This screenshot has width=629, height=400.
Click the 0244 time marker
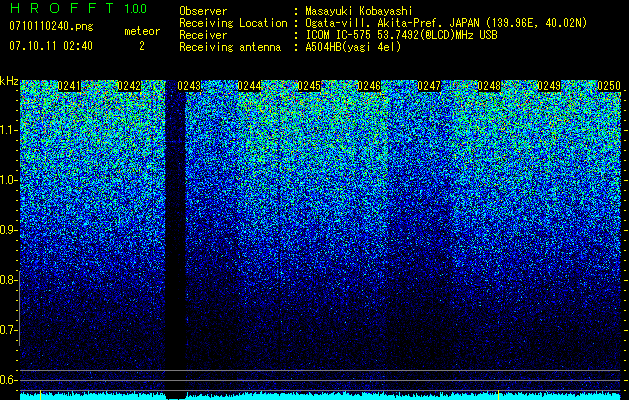pos(249,86)
